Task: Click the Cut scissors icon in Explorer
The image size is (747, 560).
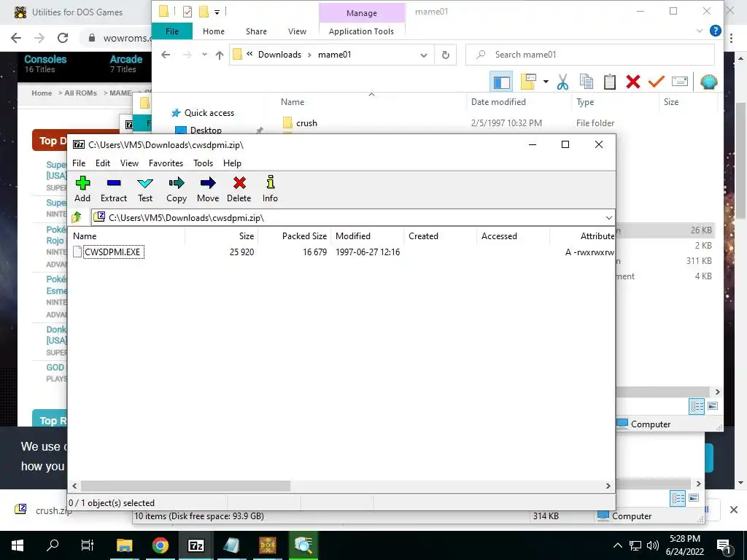Action: pyautogui.click(x=562, y=82)
